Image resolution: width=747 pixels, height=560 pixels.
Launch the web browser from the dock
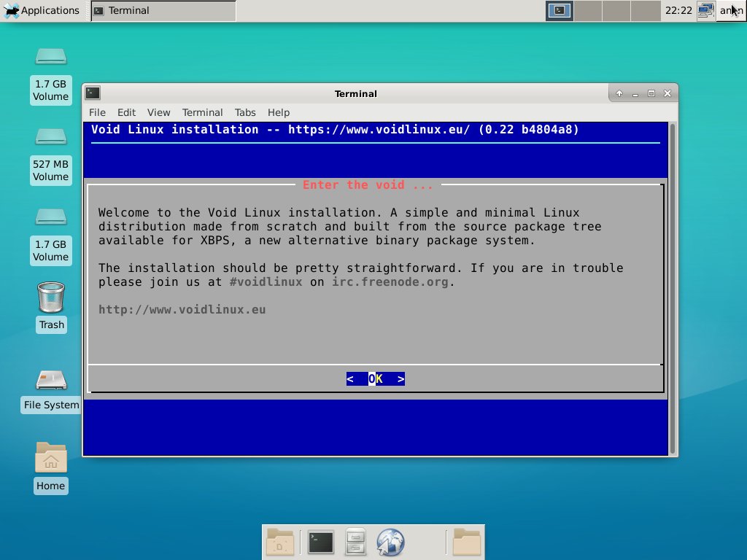point(390,542)
